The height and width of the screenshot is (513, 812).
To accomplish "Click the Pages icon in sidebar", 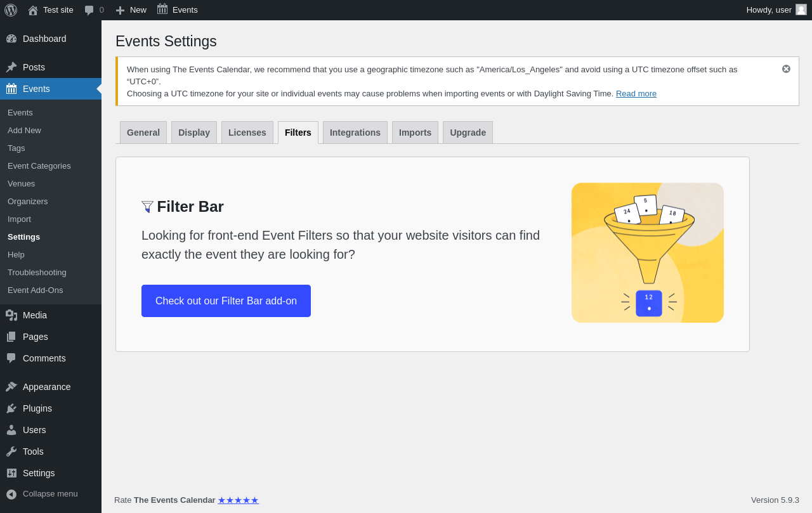I will [11, 337].
